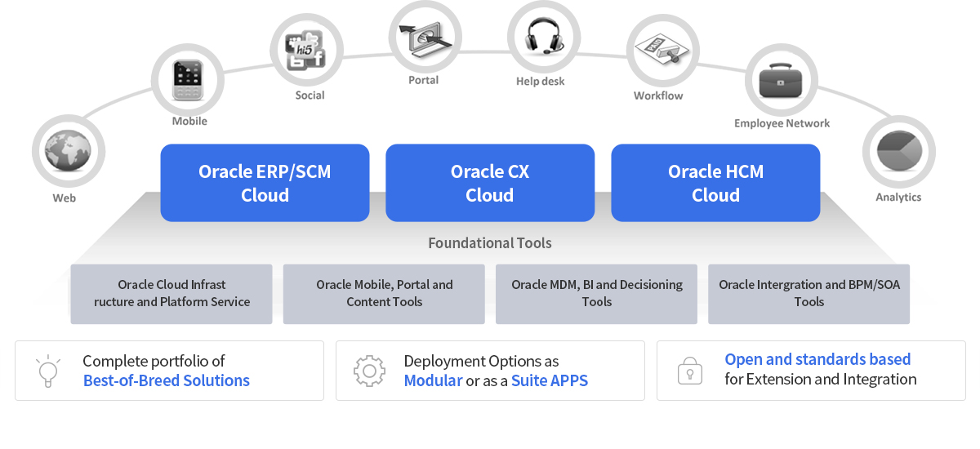This screenshot has width=980, height=449.
Task: Click the Web globe icon
Action: (x=69, y=151)
